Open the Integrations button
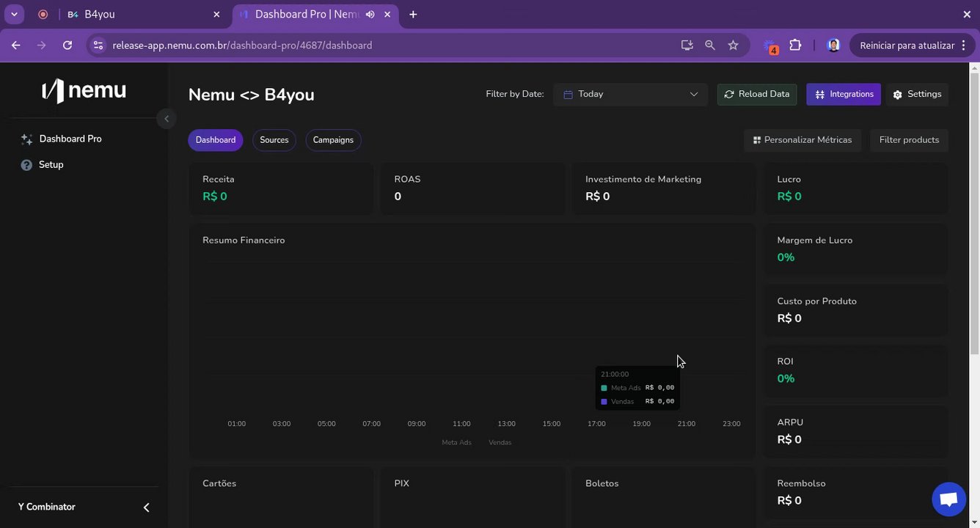The height and width of the screenshot is (528, 980). point(844,94)
